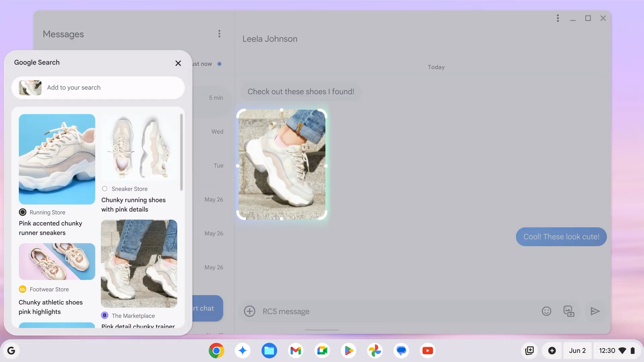Image resolution: width=644 pixels, height=362 pixels.
Task: Open Pink accented chunky runner sneakers result
Action: tap(51, 228)
